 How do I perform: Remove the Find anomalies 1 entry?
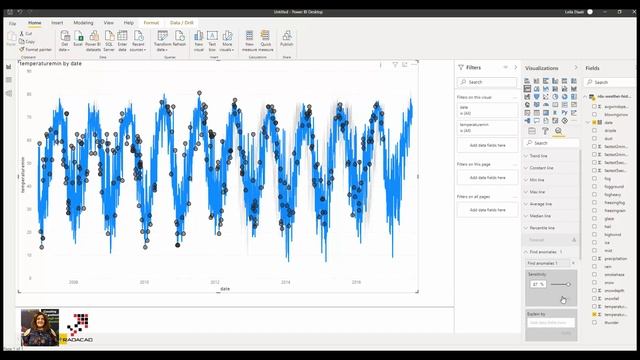coord(573,263)
